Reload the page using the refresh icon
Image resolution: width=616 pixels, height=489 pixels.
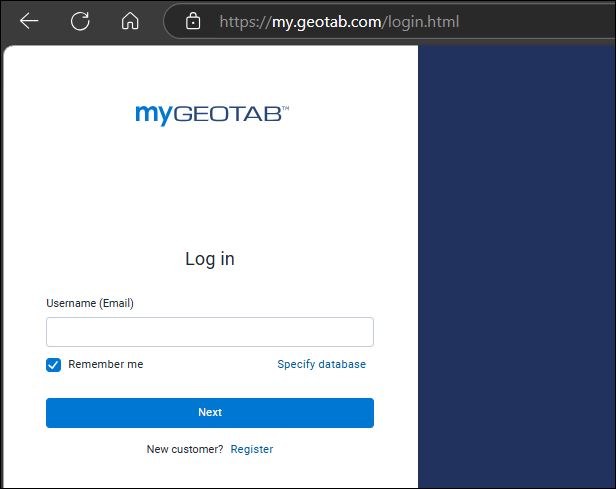pyautogui.click(x=80, y=21)
